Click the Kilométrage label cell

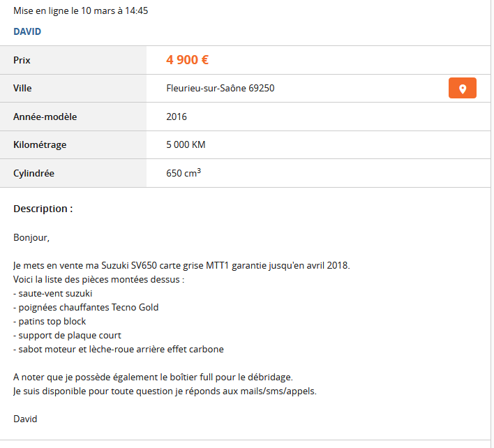73,145
